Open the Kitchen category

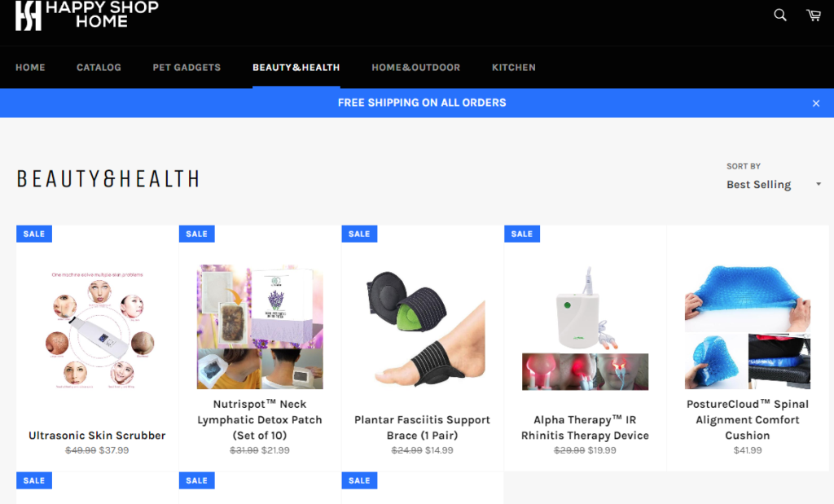pos(514,68)
